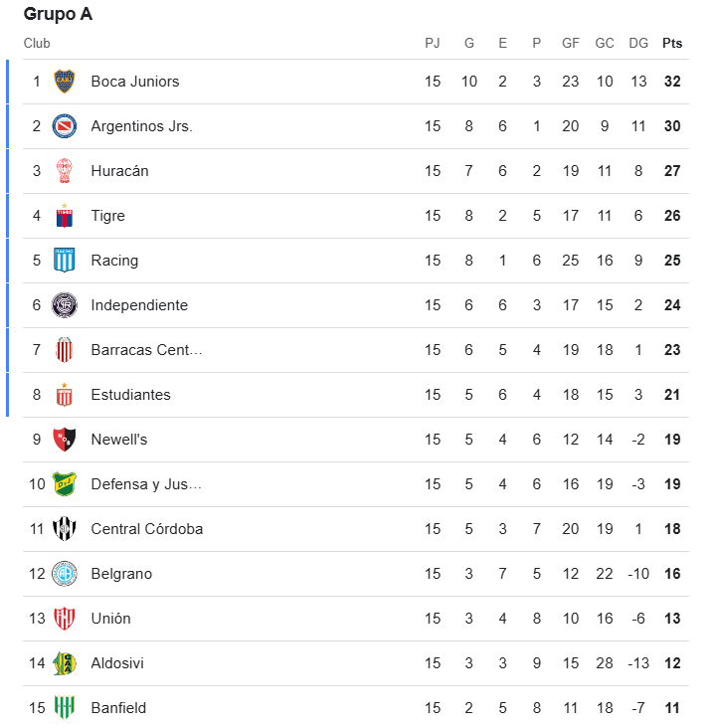Click Boca Juniors' 32 points value
Image resolution: width=710 pixels, height=728 pixels.
pos(672,82)
